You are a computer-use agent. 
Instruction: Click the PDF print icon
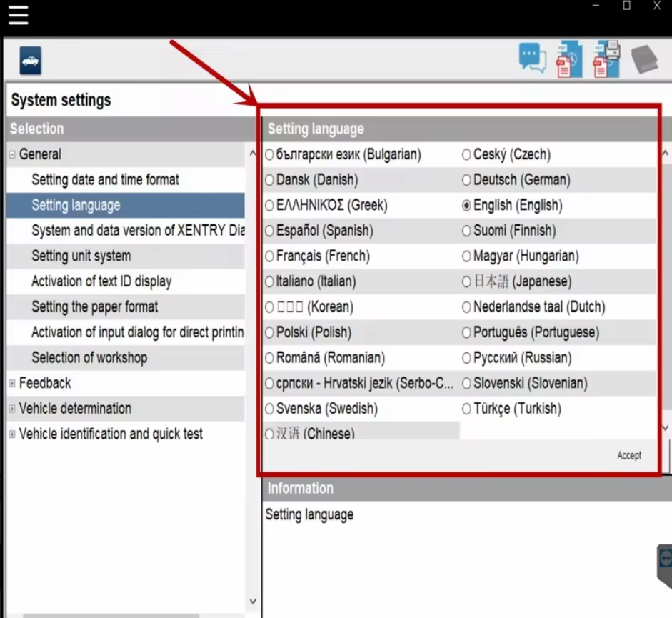606,60
